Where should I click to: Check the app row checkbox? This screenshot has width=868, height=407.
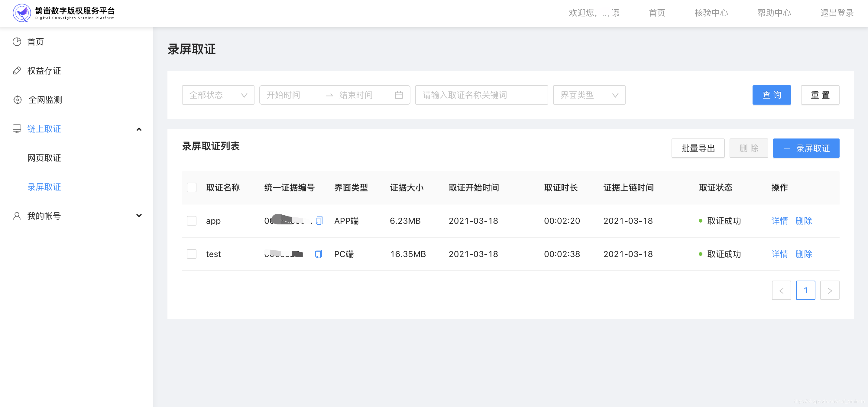point(191,221)
